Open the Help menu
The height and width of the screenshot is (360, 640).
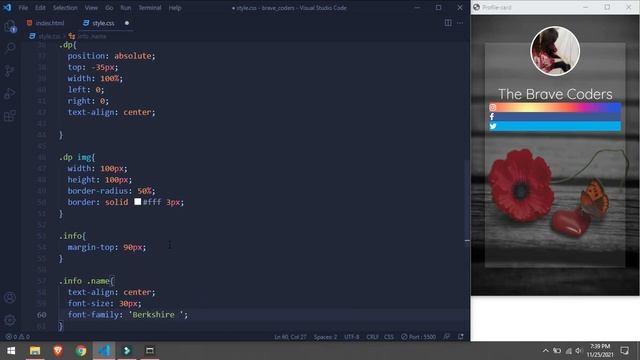click(x=175, y=8)
